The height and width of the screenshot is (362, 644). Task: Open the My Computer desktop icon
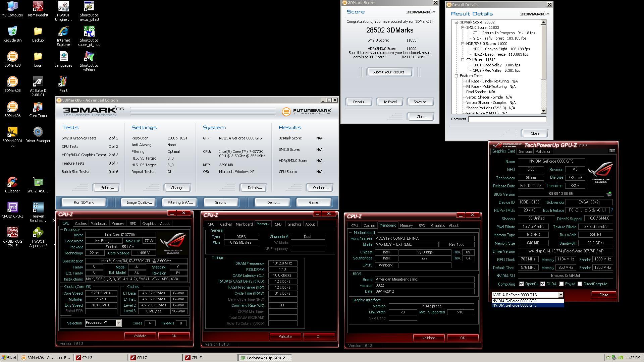coord(12,9)
